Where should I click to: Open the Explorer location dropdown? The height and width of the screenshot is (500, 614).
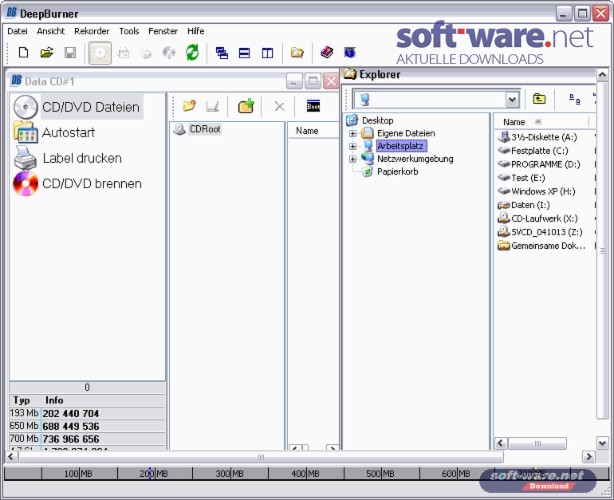pyautogui.click(x=512, y=100)
